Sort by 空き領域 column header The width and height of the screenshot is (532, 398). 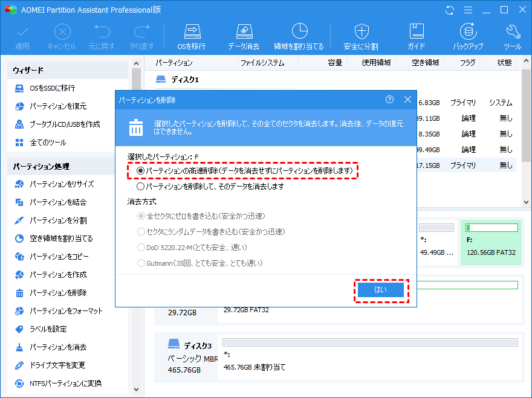coord(426,63)
